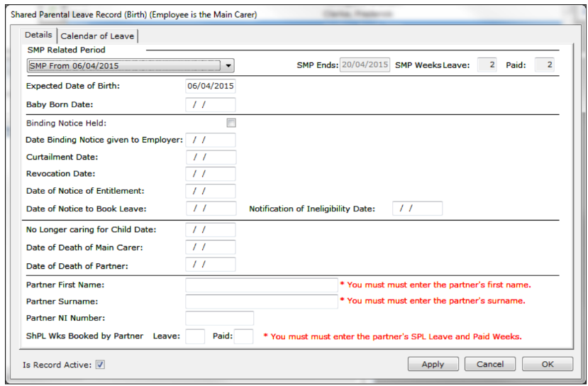The width and height of the screenshot is (588, 386).
Task: Click the SMP Weeks Leave field
Action: coord(487,65)
